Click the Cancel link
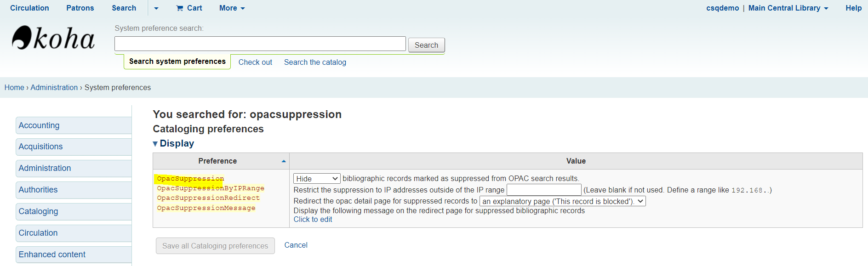 [x=296, y=245]
